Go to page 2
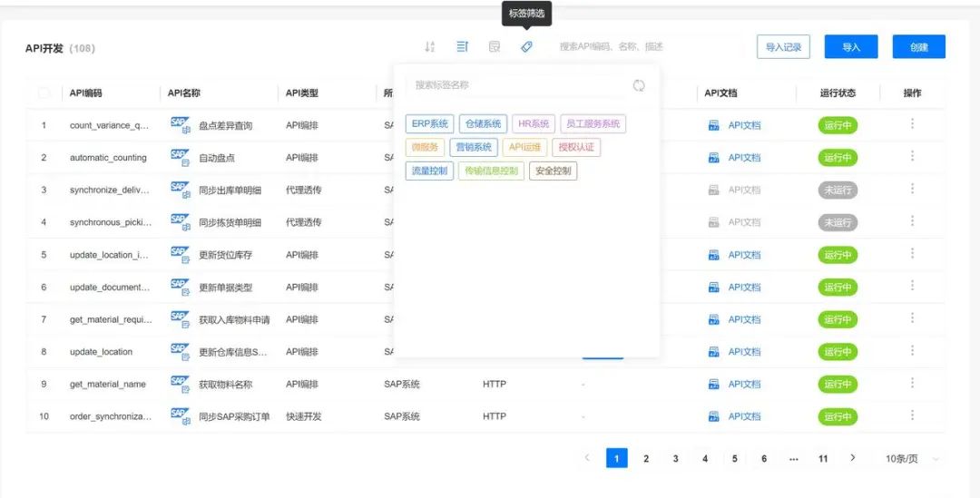Viewport: 980px width, 498px height. tap(646, 459)
